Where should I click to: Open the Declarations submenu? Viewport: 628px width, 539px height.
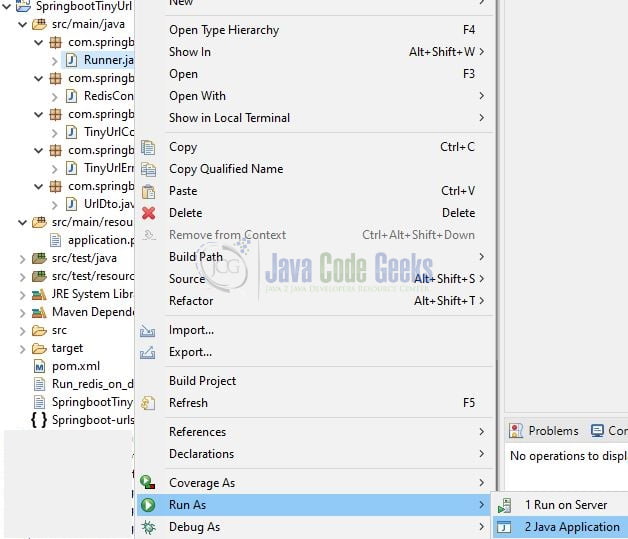coord(315,454)
